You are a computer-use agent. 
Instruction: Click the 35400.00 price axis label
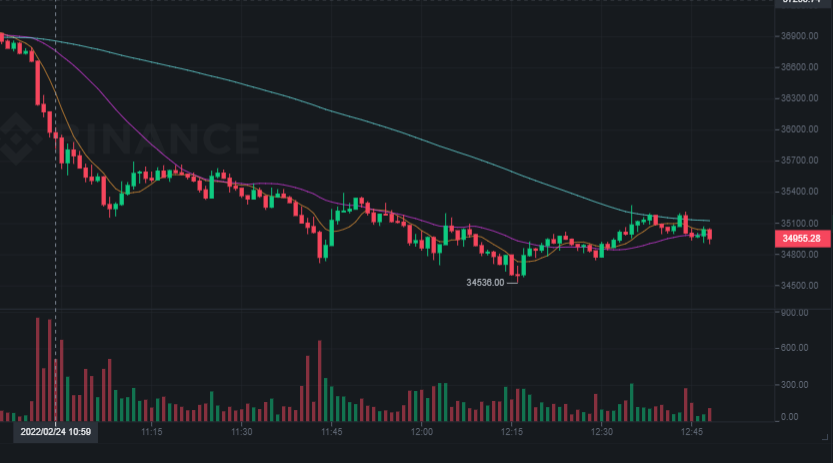[x=800, y=192]
